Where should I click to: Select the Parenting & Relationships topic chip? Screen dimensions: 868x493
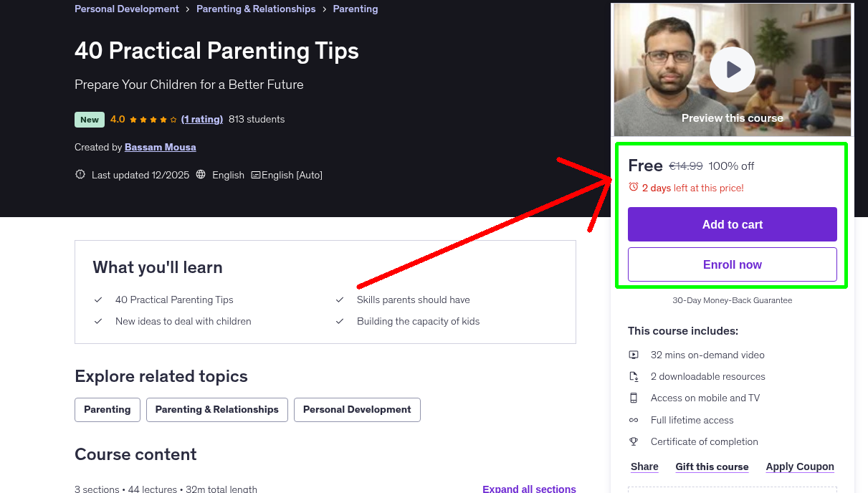(216, 409)
